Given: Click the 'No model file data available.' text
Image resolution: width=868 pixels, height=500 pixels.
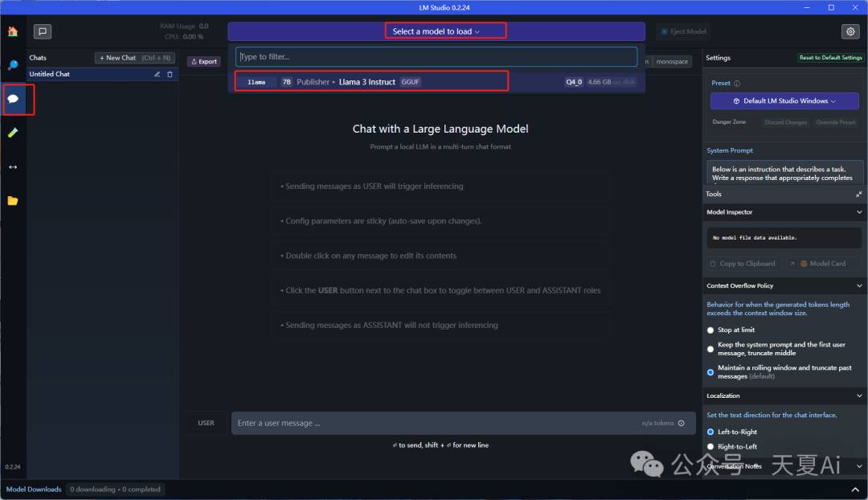Looking at the screenshot, I should coord(755,238).
